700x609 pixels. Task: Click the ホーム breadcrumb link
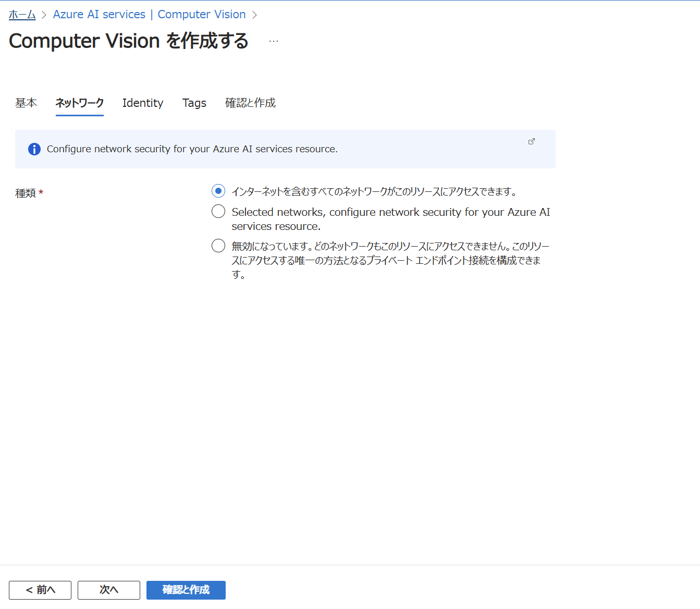tap(22, 15)
